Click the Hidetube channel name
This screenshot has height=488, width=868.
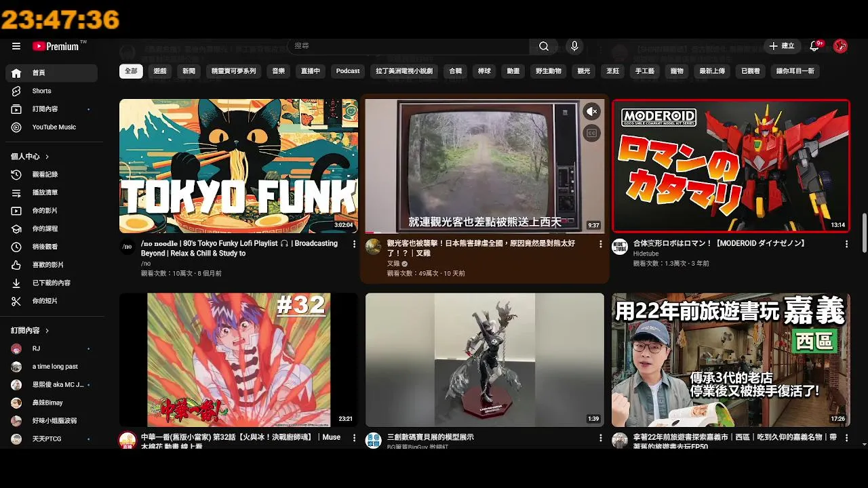point(646,253)
